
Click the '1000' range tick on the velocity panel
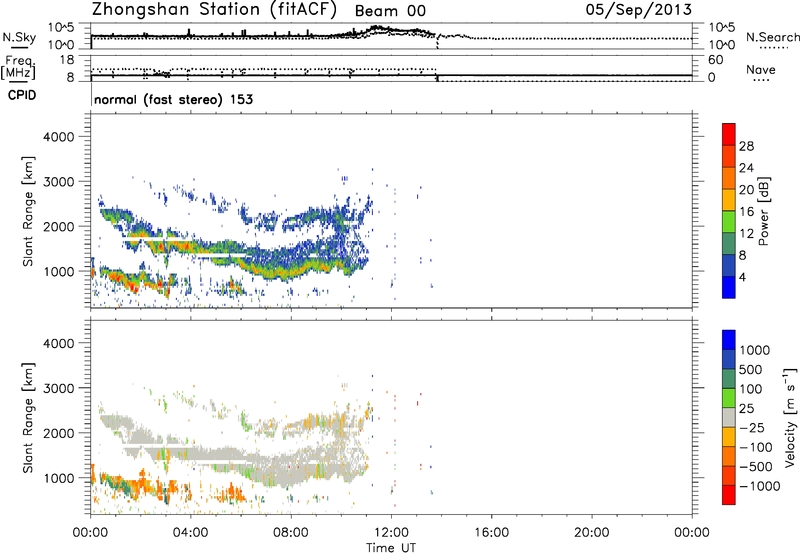(x=58, y=478)
